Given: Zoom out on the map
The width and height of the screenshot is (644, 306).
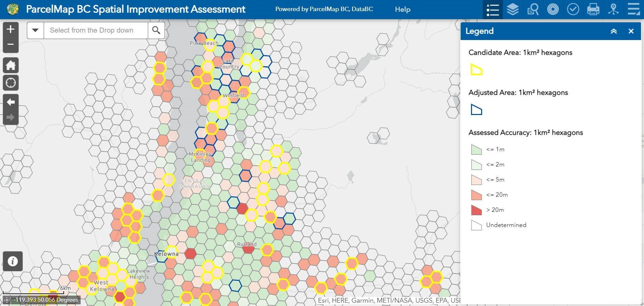Looking at the screenshot, I should point(10,45).
